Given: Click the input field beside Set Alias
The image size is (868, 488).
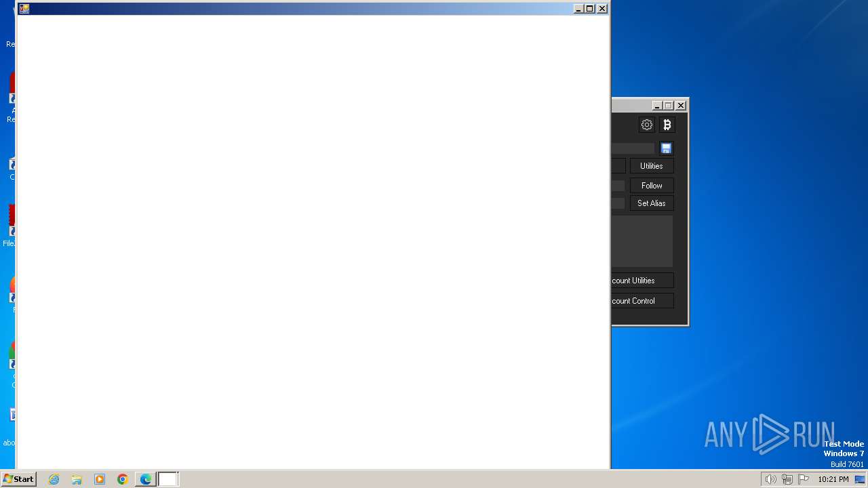Looking at the screenshot, I should (x=618, y=203).
